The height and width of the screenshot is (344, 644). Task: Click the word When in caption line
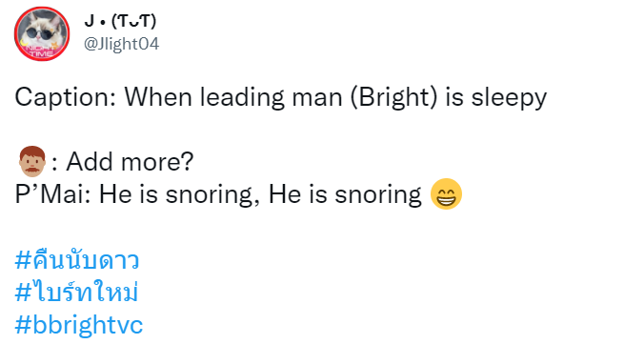tap(158, 98)
